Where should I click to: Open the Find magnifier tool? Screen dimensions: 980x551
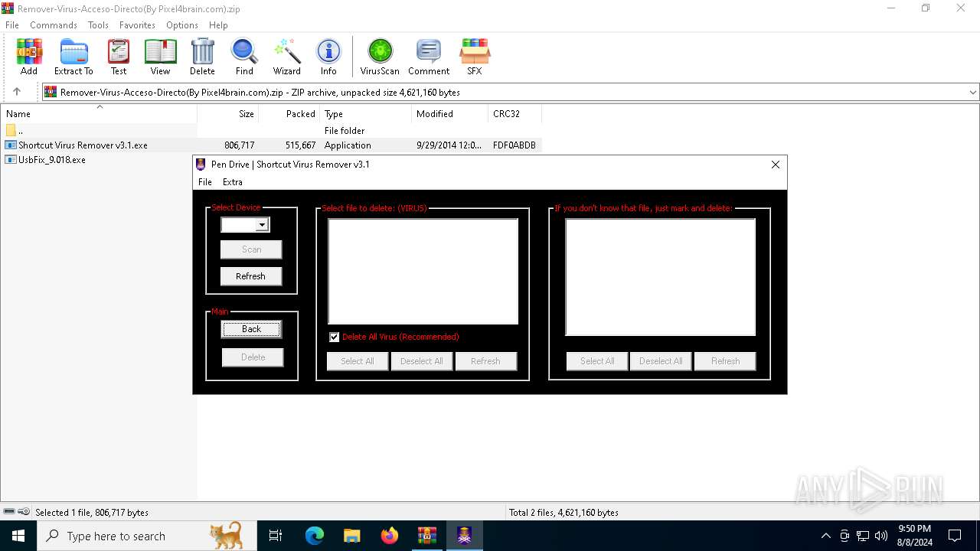click(x=244, y=57)
